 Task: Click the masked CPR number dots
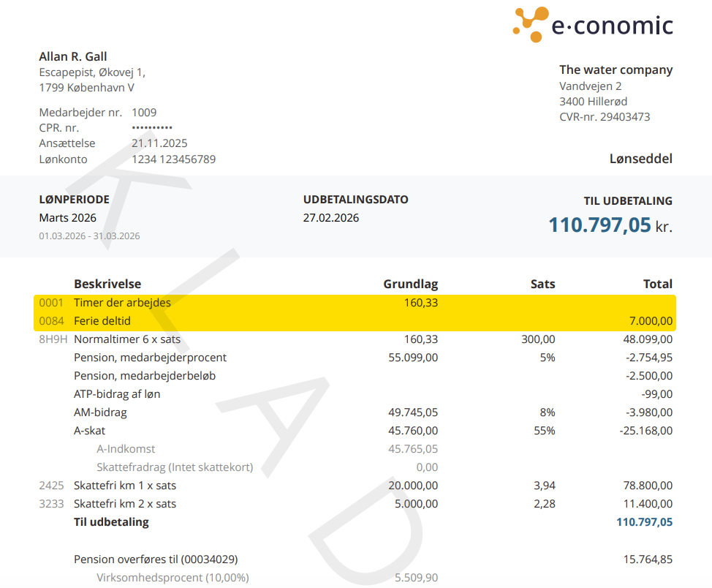point(152,128)
